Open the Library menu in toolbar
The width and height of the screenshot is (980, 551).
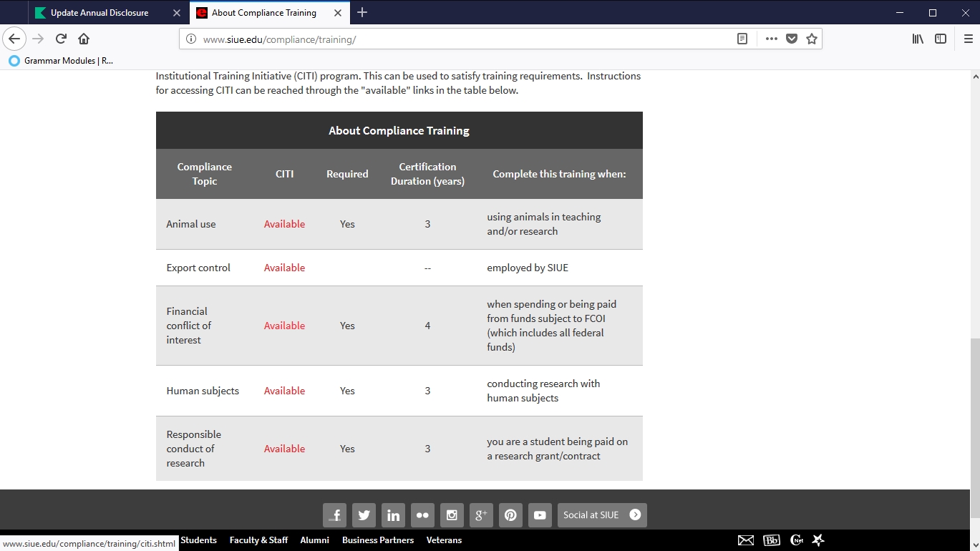pyautogui.click(x=918, y=39)
